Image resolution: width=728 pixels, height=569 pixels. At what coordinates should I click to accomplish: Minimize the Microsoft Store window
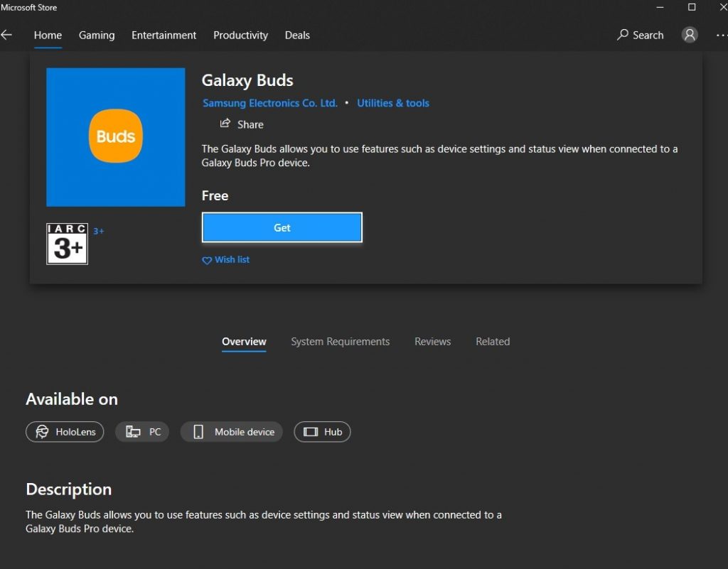pyautogui.click(x=660, y=7)
